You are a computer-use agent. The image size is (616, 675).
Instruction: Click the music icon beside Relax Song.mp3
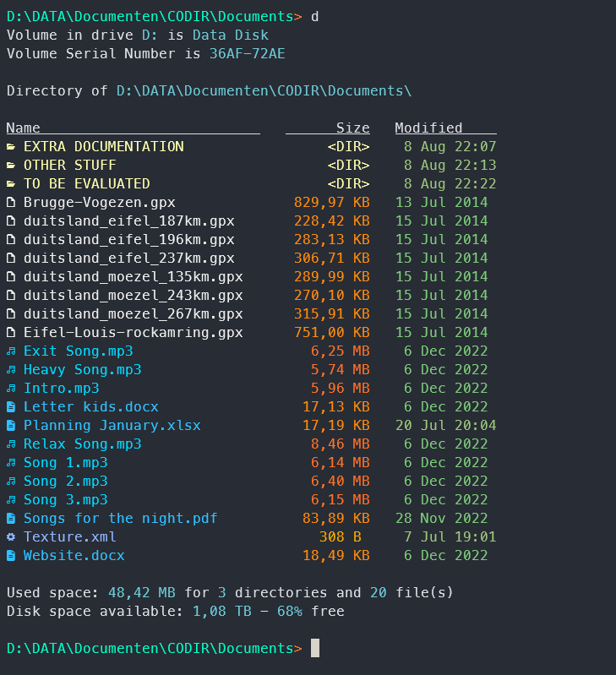point(11,444)
